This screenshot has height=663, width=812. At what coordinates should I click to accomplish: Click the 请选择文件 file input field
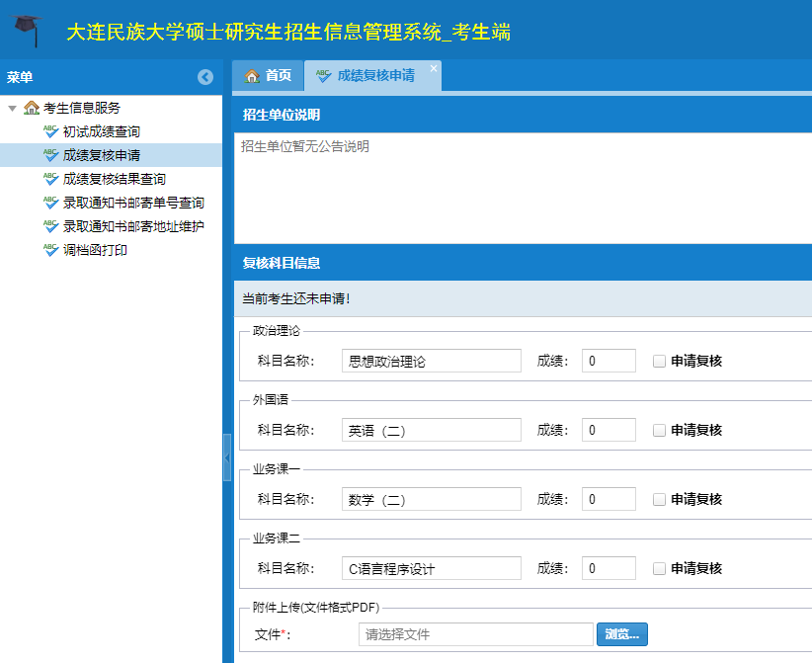[x=475, y=633]
